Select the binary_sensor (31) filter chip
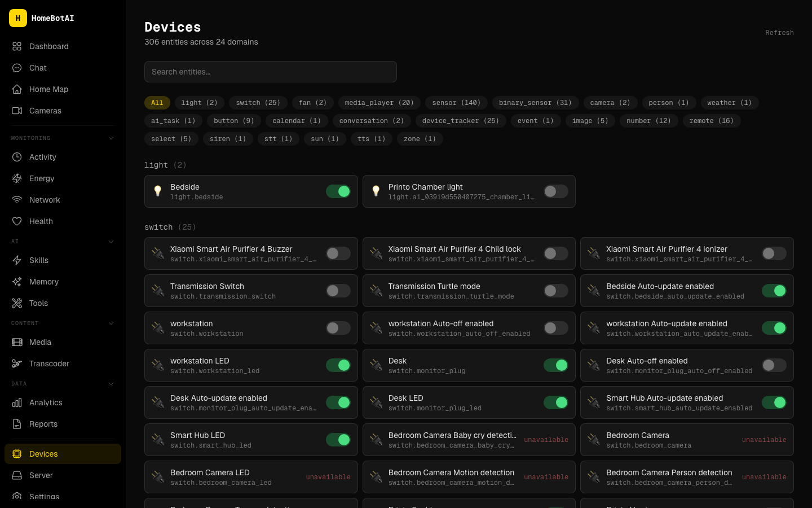This screenshot has height=508, width=812. pos(535,103)
